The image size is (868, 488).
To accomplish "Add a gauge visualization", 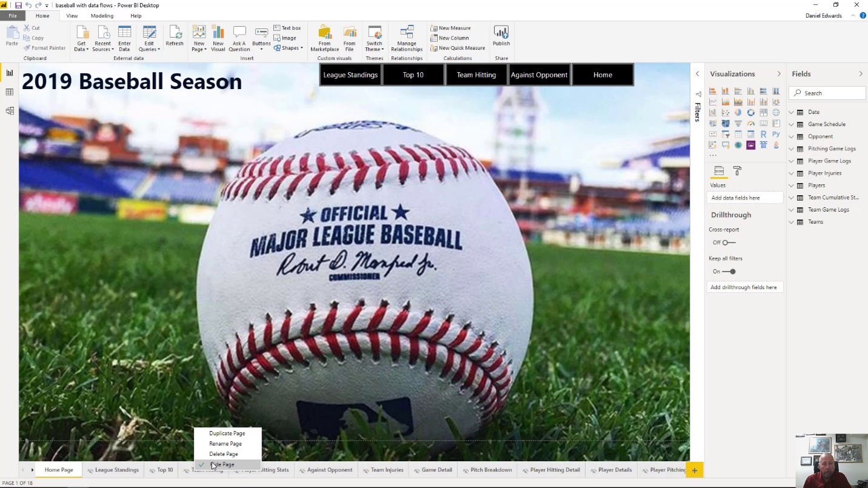I will pos(750,123).
